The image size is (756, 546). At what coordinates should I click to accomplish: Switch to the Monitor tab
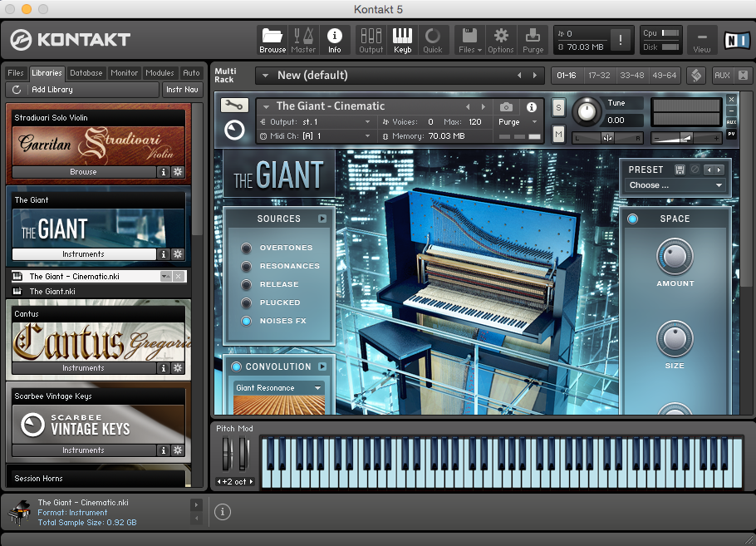(x=125, y=73)
